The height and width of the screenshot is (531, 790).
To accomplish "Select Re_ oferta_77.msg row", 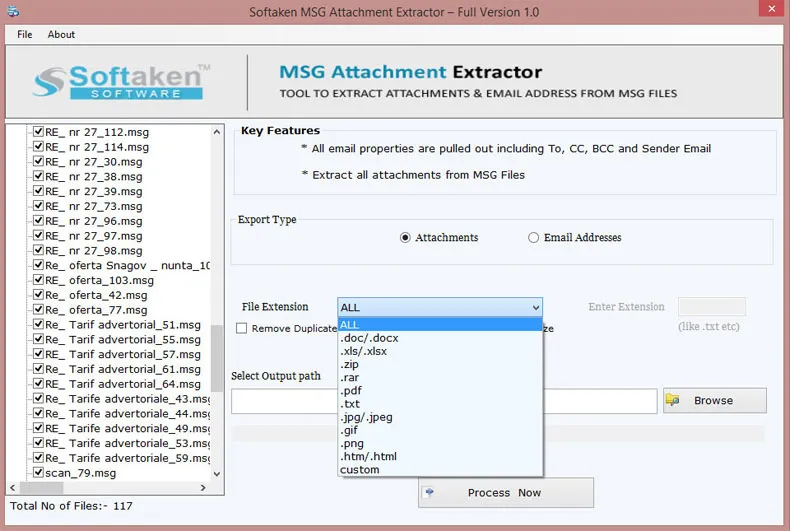I will 96,309.
